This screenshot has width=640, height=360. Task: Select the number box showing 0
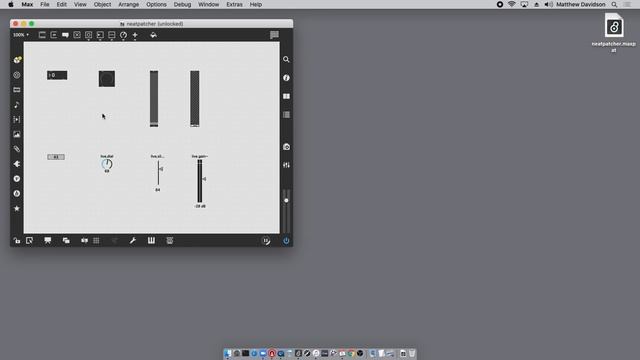[x=57, y=75]
